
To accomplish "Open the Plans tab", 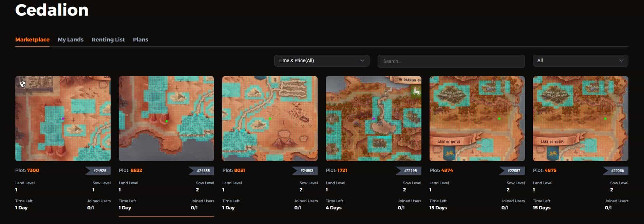I will click(x=140, y=39).
